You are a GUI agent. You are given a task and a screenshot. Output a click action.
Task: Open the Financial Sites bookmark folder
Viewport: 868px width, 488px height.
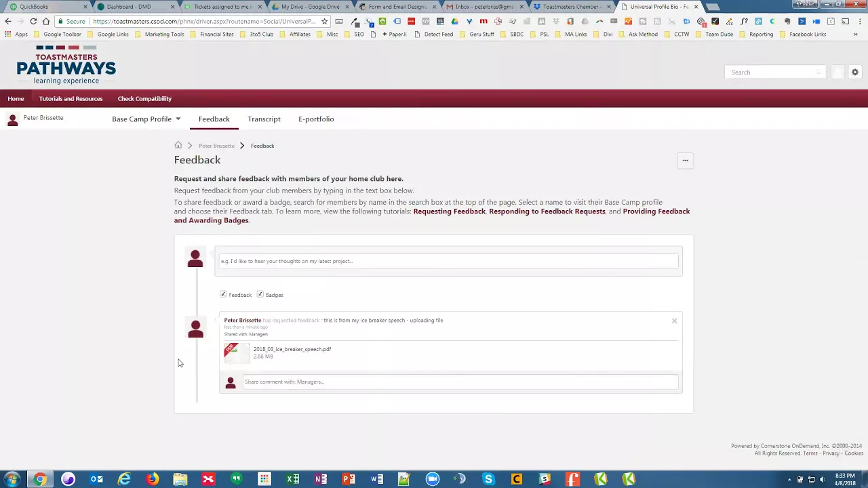click(212, 34)
